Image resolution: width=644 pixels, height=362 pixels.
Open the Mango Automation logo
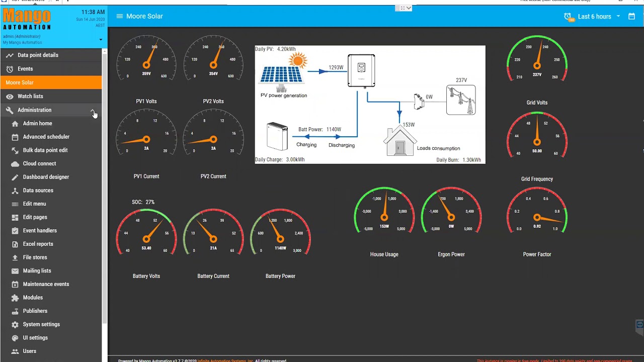pos(27,19)
